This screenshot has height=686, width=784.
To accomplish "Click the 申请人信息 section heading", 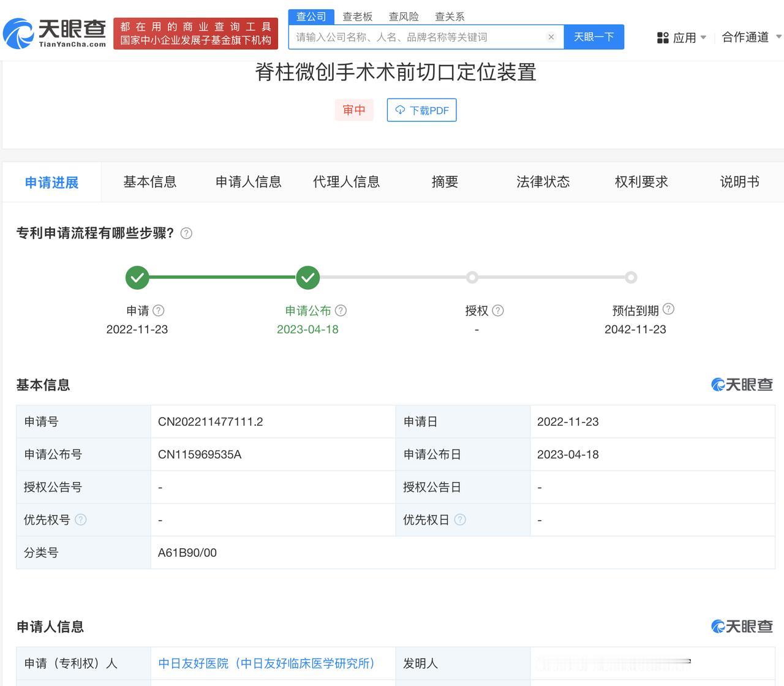I will pyautogui.click(x=50, y=627).
